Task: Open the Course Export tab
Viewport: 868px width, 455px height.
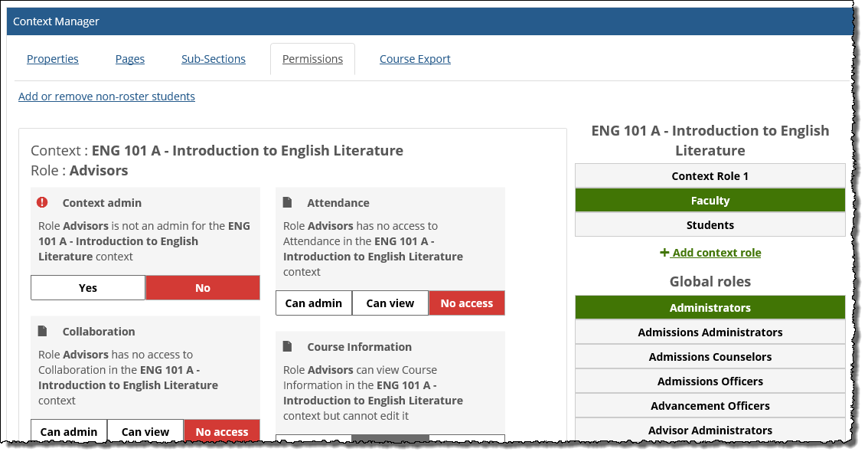Action: point(415,59)
